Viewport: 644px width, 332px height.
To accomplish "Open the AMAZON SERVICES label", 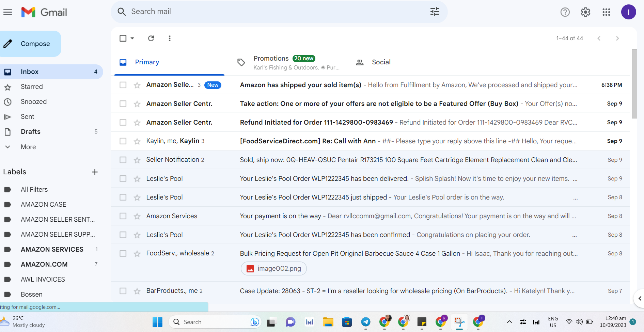I will pos(52,249).
